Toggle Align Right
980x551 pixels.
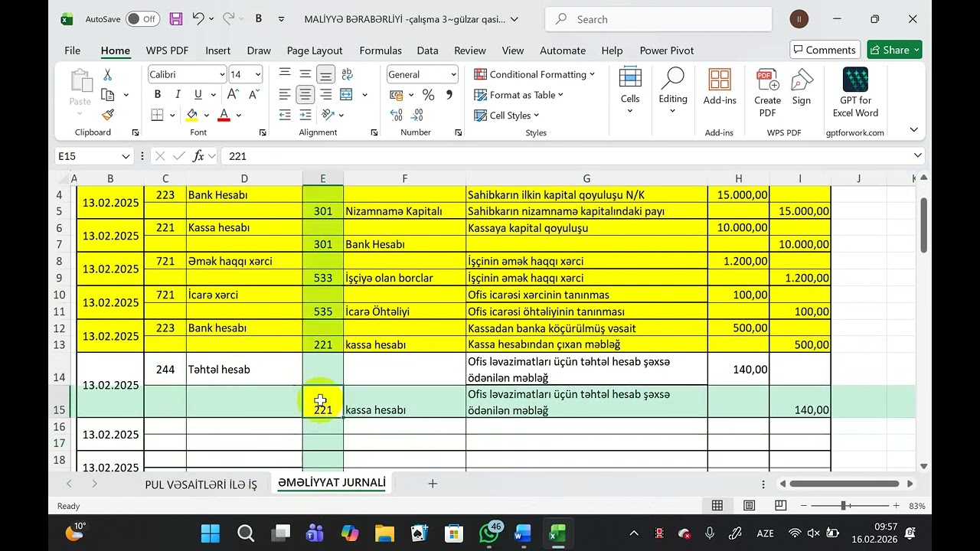326,94
